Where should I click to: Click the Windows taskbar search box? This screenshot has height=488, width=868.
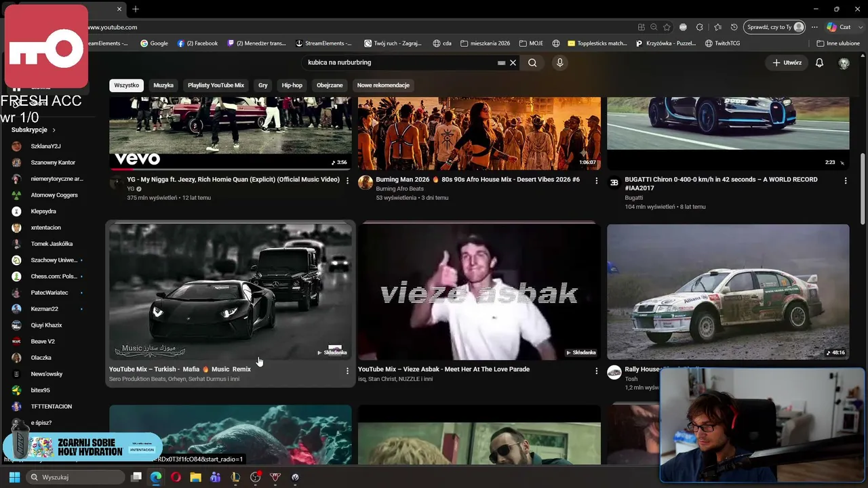click(x=76, y=477)
